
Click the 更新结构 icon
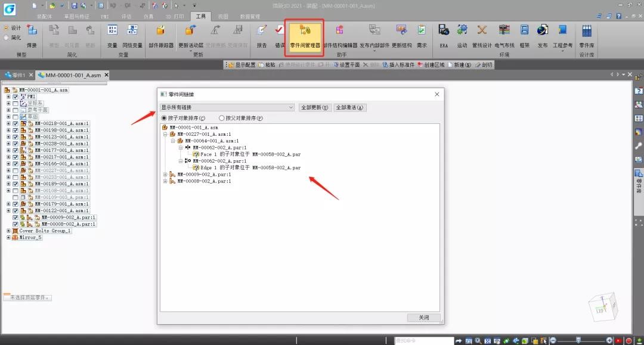tap(402, 36)
